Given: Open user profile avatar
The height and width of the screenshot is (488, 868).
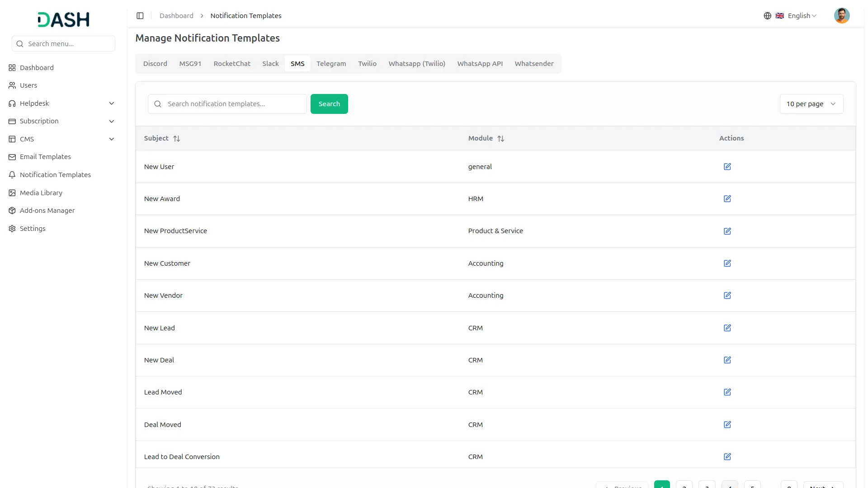Looking at the screenshot, I should 841,16.
